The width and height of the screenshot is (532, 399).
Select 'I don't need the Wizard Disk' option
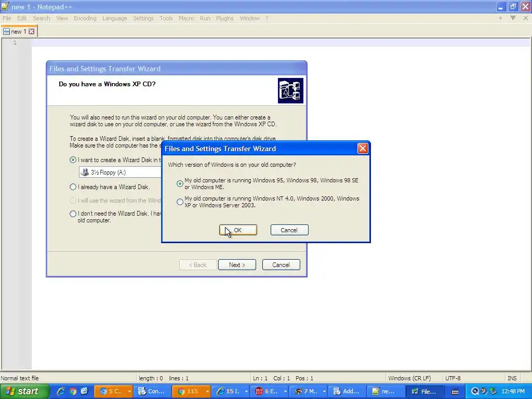point(73,214)
